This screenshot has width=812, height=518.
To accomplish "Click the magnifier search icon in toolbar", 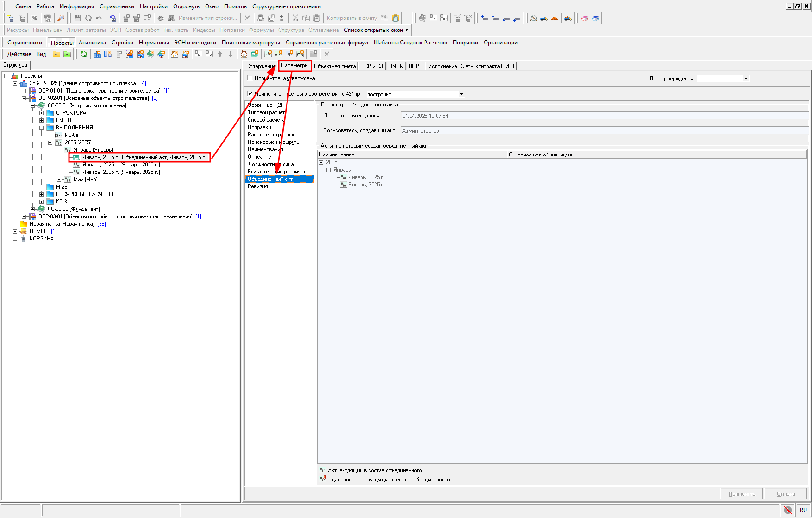I will 61,18.
